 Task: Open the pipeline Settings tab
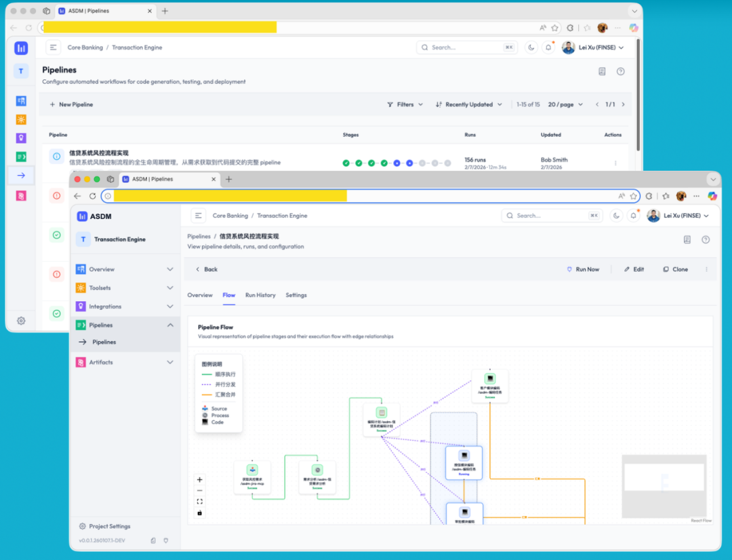tap(296, 295)
